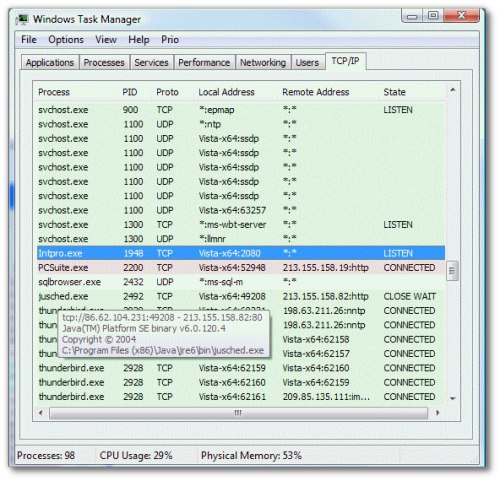Viewport: 500px width, 481px height.
Task: Switch to the Performance tab
Action: tap(204, 62)
